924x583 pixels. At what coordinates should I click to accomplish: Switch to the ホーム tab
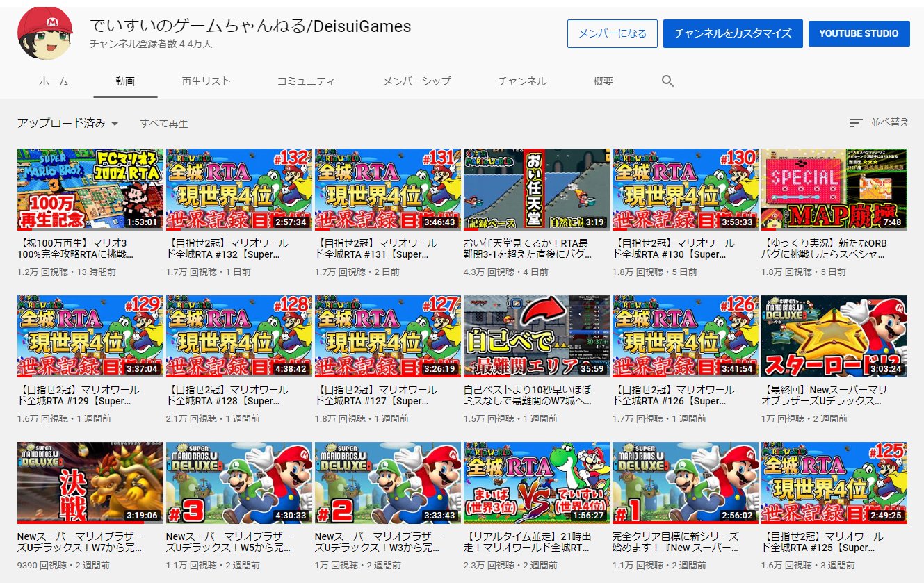(x=54, y=81)
